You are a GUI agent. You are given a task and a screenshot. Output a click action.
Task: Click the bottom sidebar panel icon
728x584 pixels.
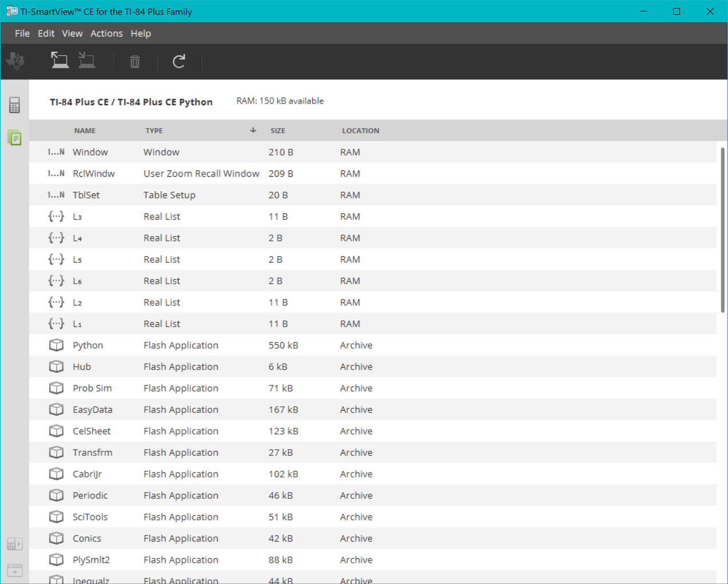click(15, 570)
